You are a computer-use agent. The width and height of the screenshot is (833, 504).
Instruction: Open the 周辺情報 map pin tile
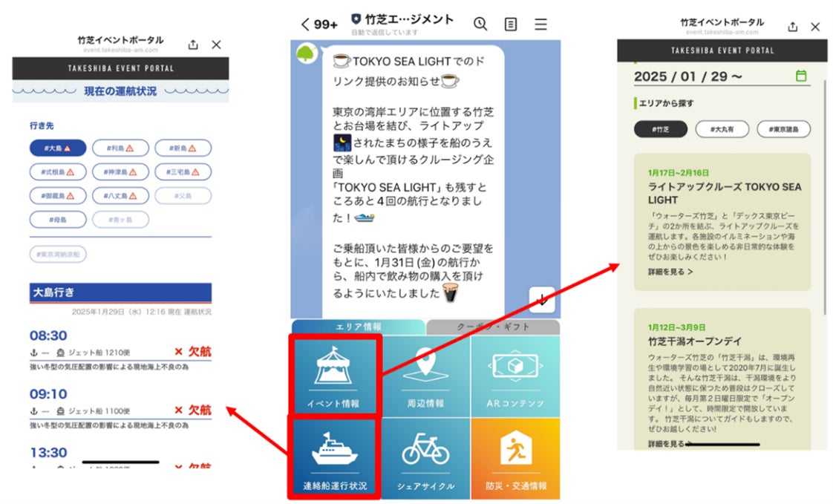click(x=425, y=376)
